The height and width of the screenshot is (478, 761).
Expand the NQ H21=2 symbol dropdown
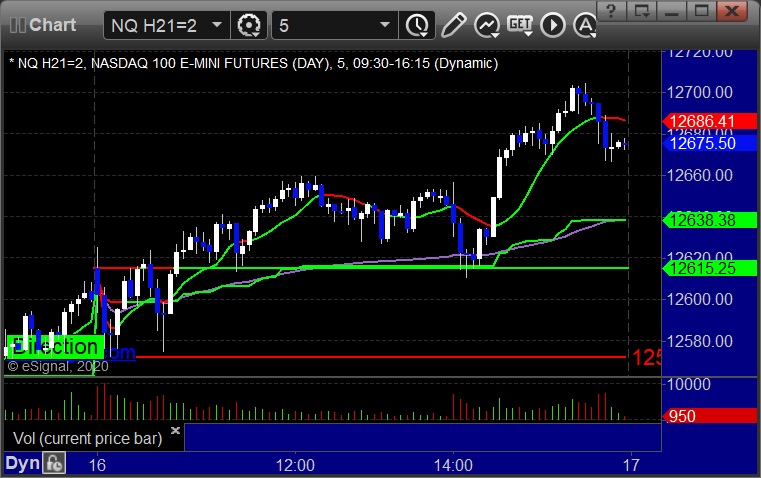217,25
